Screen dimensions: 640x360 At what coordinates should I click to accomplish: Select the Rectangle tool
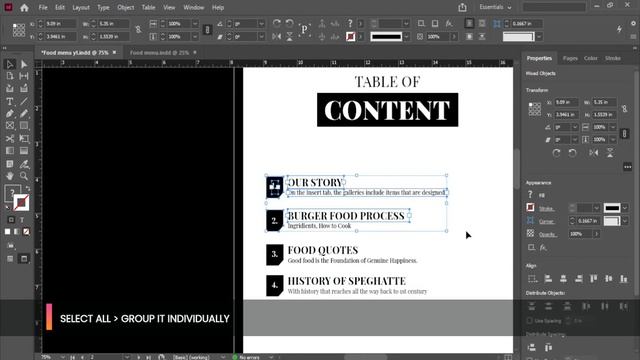(24, 126)
